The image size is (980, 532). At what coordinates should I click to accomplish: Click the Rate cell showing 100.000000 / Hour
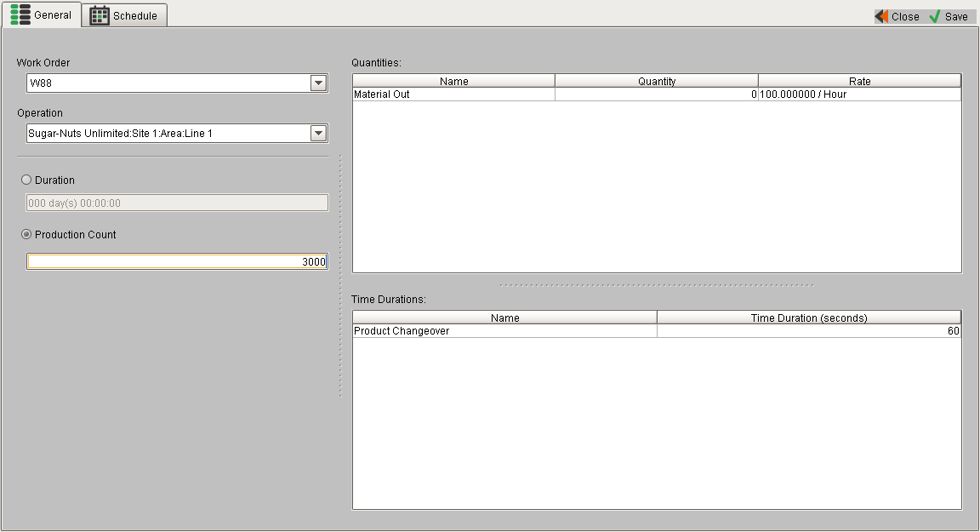coord(859,94)
